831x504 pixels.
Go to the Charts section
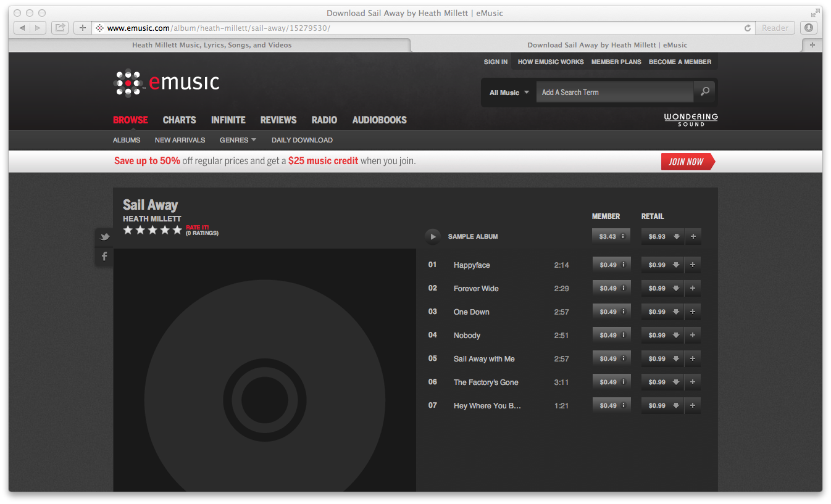[x=179, y=120]
